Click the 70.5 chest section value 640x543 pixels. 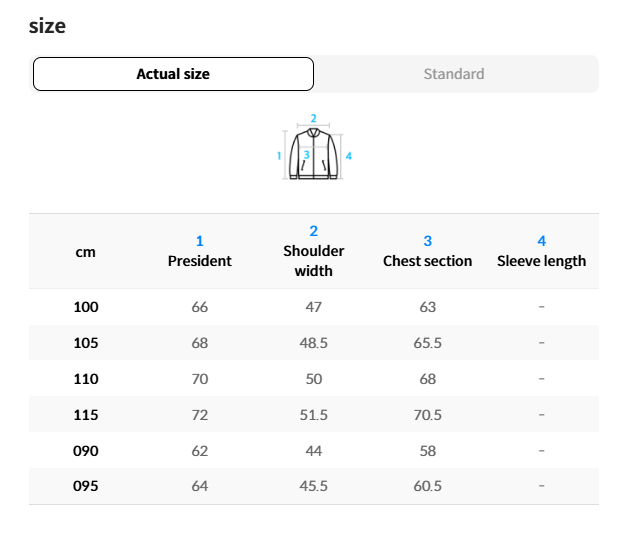[427, 415]
